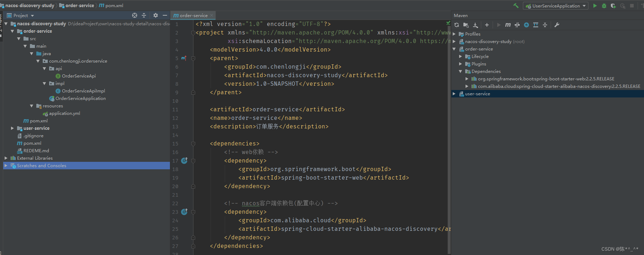The width and height of the screenshot is (644, 255).
Task: Run with coverage via the shield icon
Action: coord(613,6)
